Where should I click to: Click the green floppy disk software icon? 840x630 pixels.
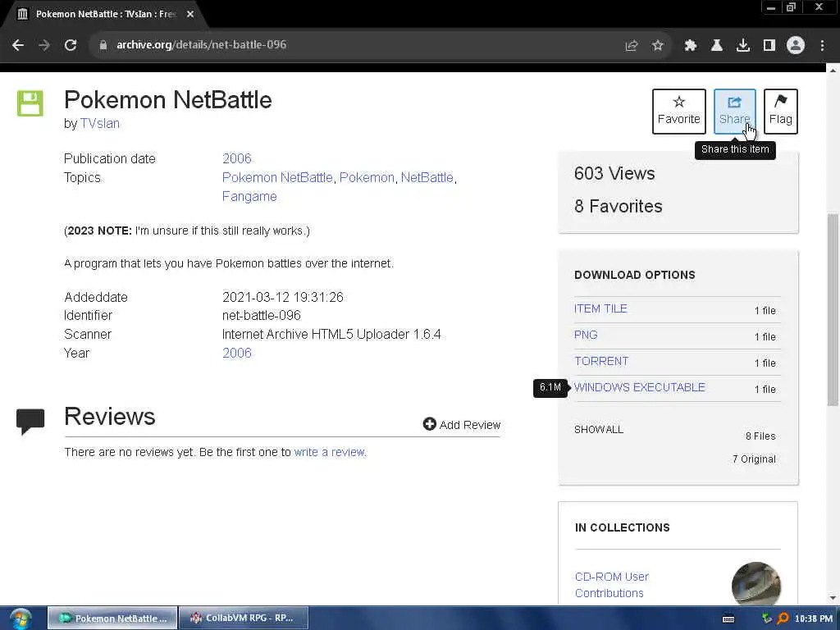(30, 103)
